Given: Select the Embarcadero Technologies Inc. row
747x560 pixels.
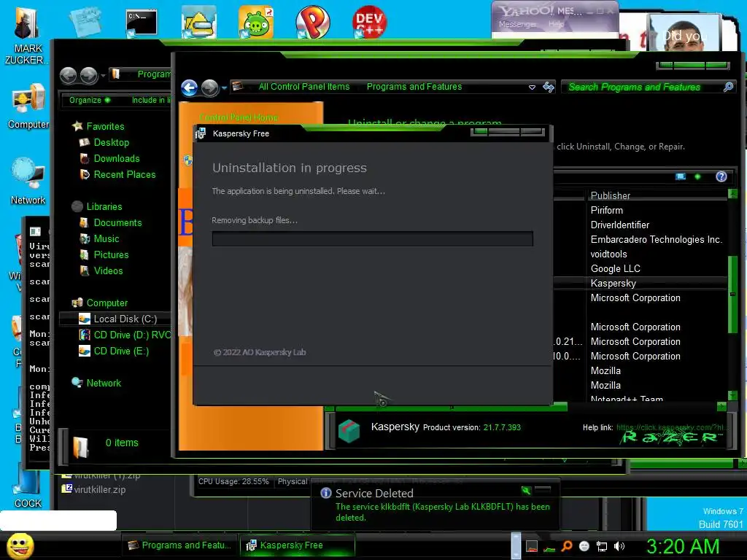Looking at the screenshot, I should point(656,239).
